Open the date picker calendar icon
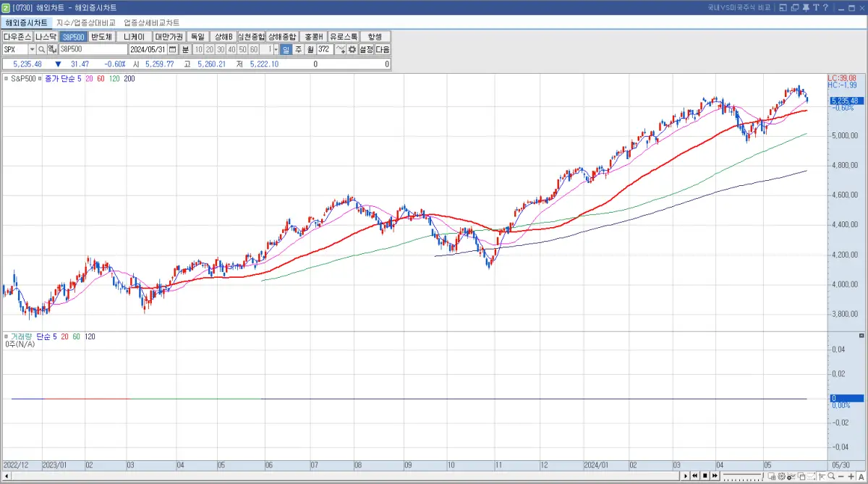868x484 pixels. pyautogui.click(x=173, y=49)
